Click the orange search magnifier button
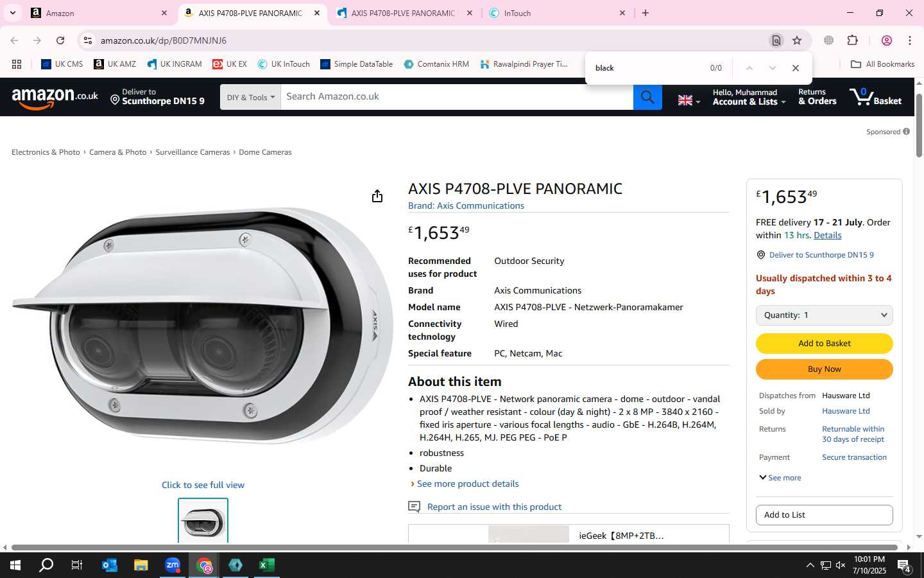 647,97
